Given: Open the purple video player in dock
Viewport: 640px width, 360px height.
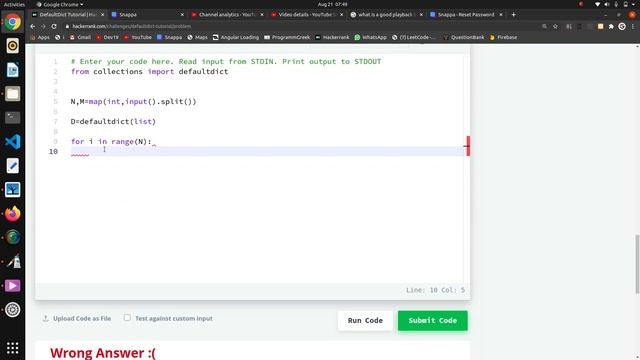Looking at the screenshot, I should 13,286.
